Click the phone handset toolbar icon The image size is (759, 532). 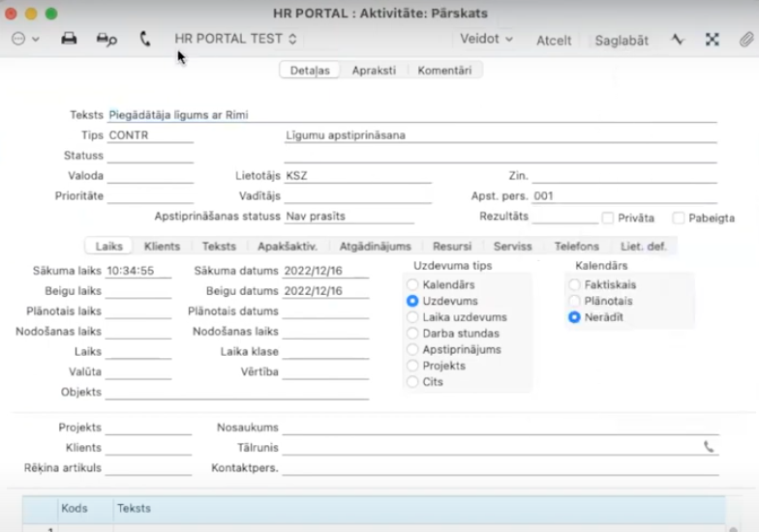point(145,40)
